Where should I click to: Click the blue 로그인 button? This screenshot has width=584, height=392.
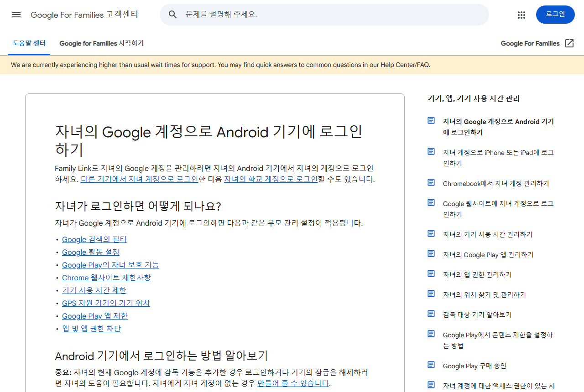click(555, 15)
